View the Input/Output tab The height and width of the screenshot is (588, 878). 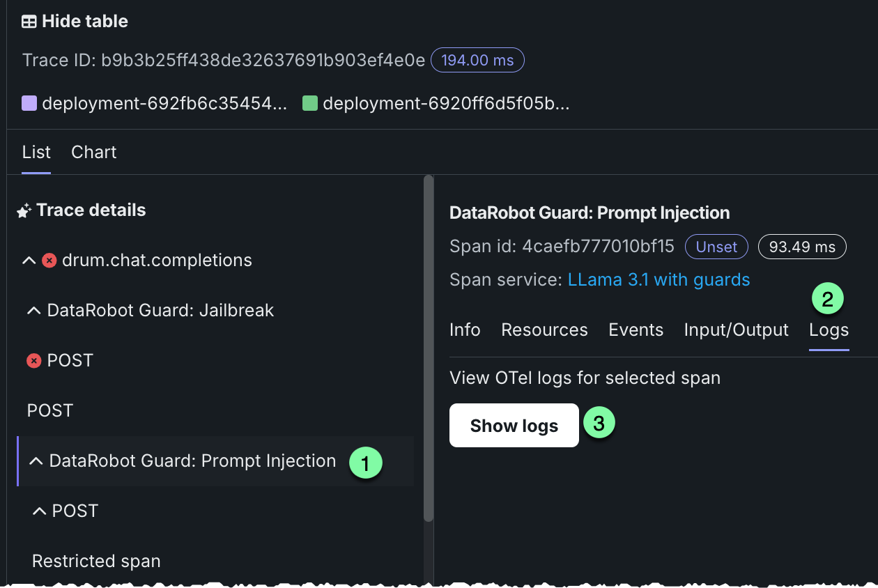coord(736,330)
